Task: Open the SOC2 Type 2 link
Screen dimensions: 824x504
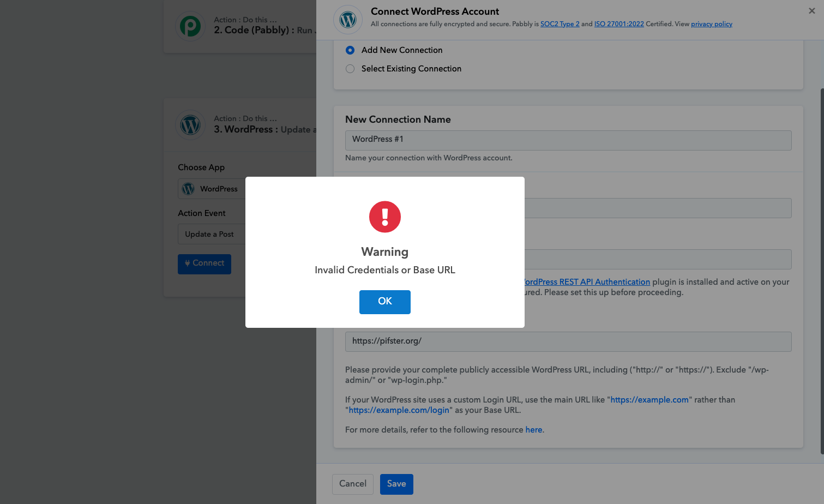Action: pyautogui.click(x=560, y=24)
